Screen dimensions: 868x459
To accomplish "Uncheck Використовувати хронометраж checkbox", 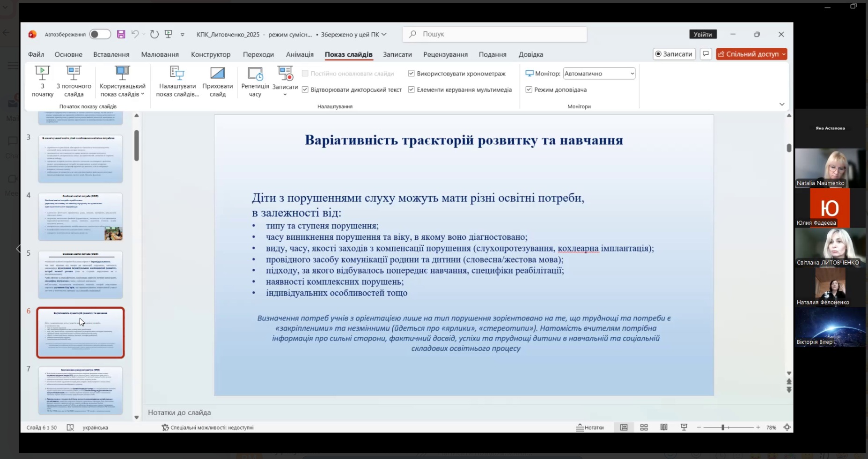I will point(411,74).
